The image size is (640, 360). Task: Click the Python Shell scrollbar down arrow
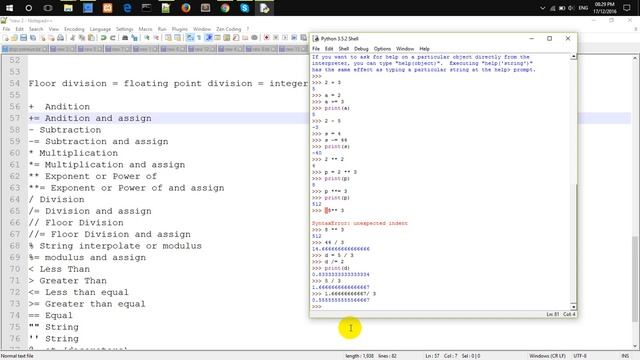click(573, 307)
